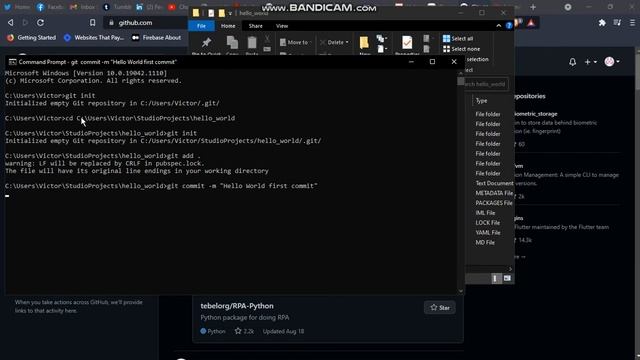Click the Command Prompt title bar icon
The width and height of the screenshot is (640, 360).
click(13, 62)
